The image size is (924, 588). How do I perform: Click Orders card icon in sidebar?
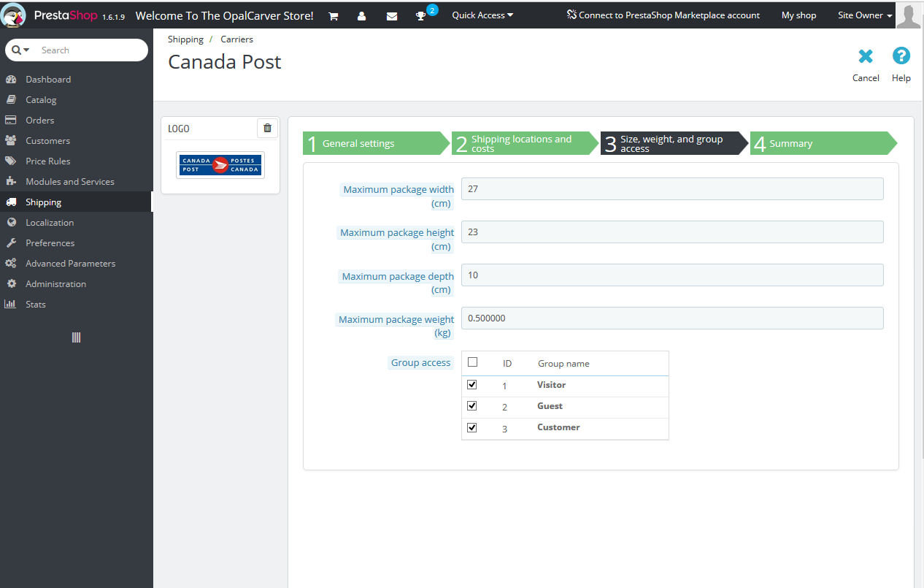click(11, 120)
